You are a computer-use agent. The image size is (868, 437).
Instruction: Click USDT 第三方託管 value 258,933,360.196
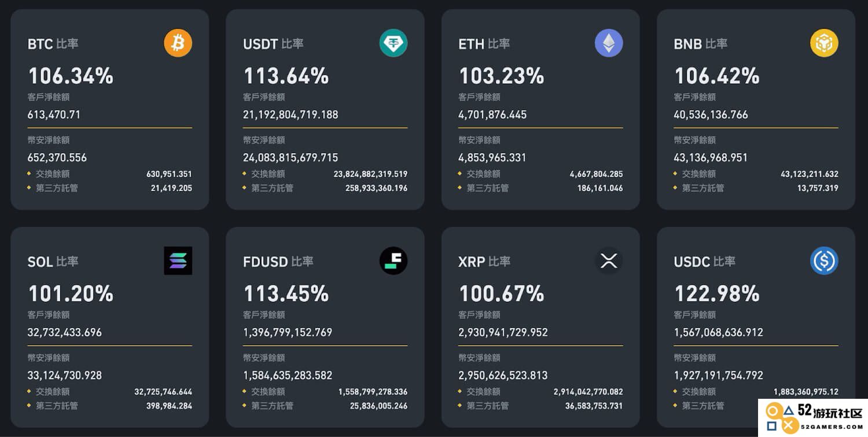coord(376,188)
